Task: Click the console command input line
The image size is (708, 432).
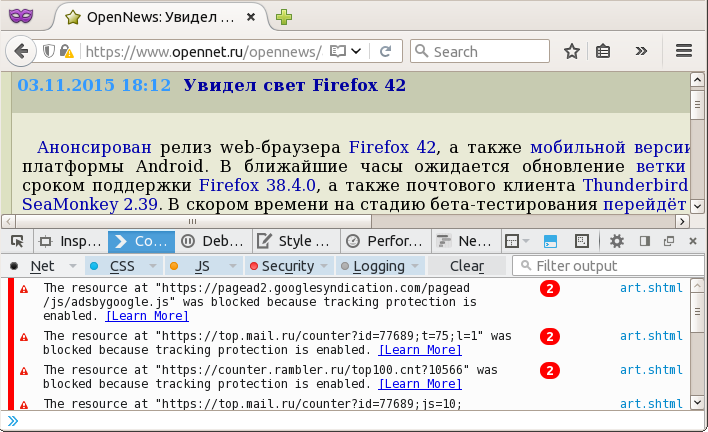Action: coord(352,421)
